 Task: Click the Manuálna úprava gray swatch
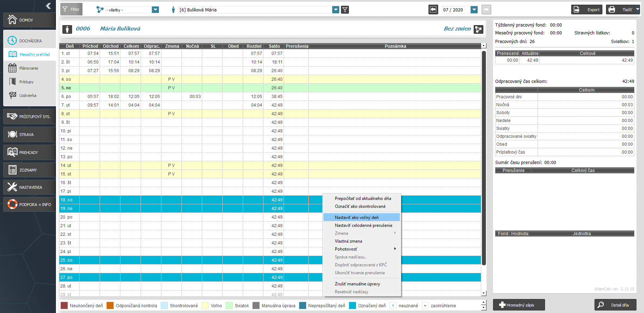pyautogui.click(x=256, y=305)
